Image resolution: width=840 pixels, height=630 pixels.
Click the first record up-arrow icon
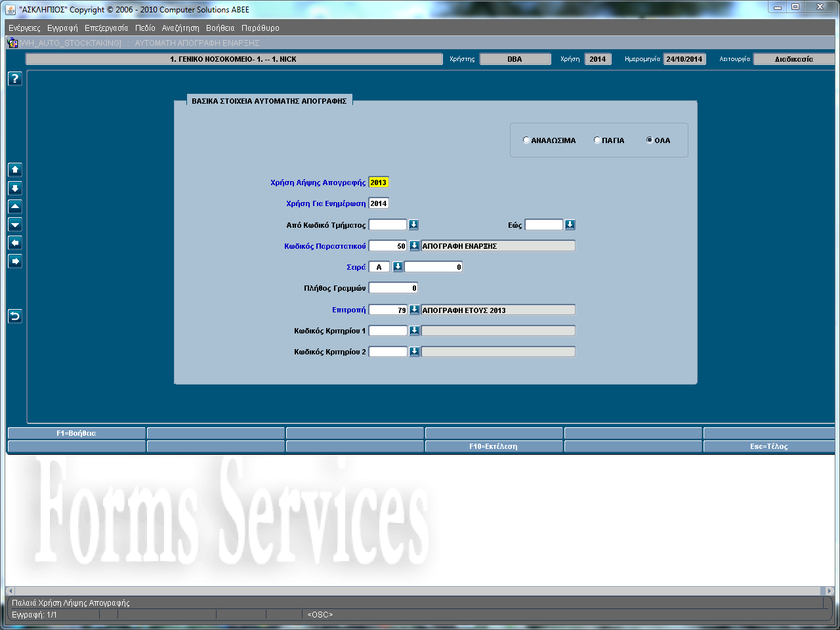click(x=15, y=169)
